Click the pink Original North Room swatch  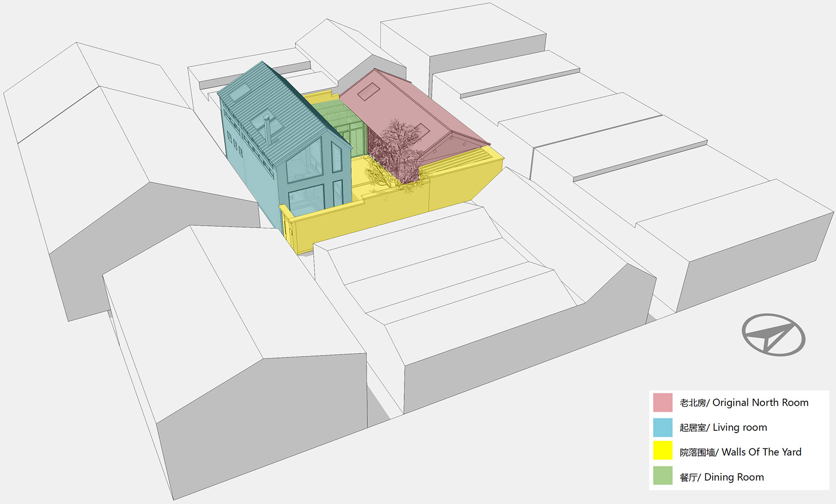pos(662,402)
